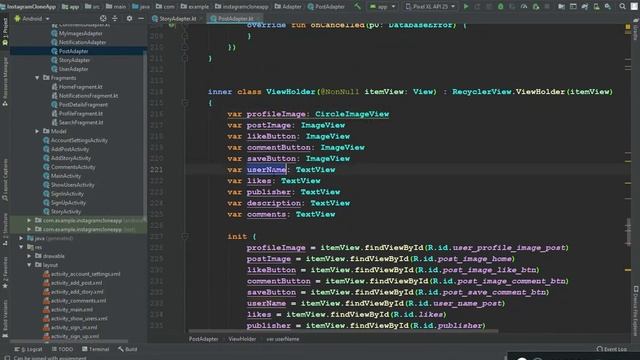
Task: Click the editor horizontal scrollbar
Action: pyautogui.click(x=343, y=331)
